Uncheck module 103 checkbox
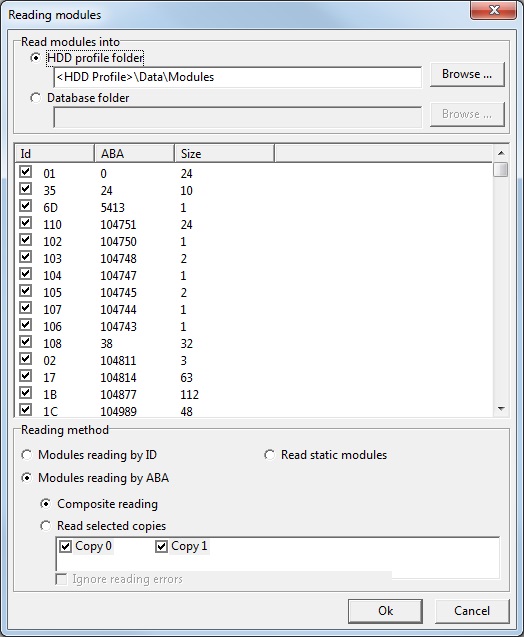524x637 pixels. [x=26, y=257]
